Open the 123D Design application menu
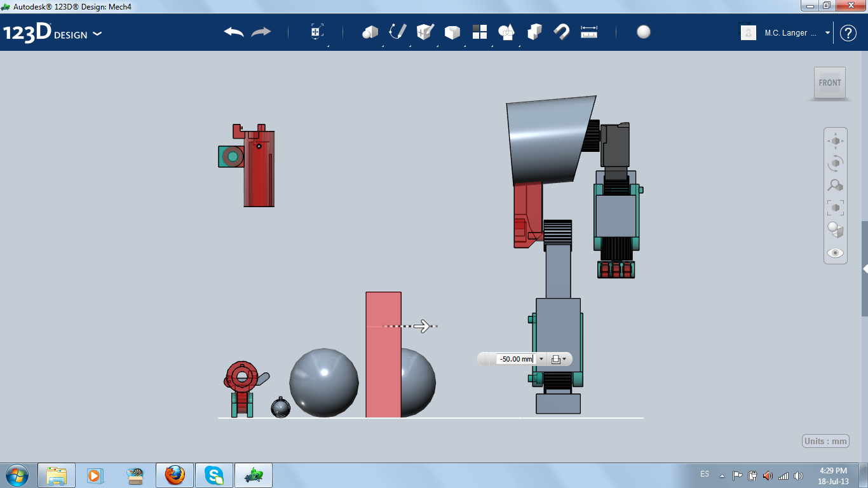 pyautogui.click(x=52, y=33)
